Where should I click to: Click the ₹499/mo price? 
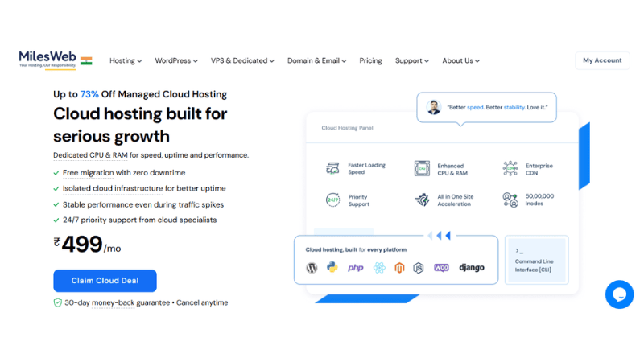[x=87, y=245]
